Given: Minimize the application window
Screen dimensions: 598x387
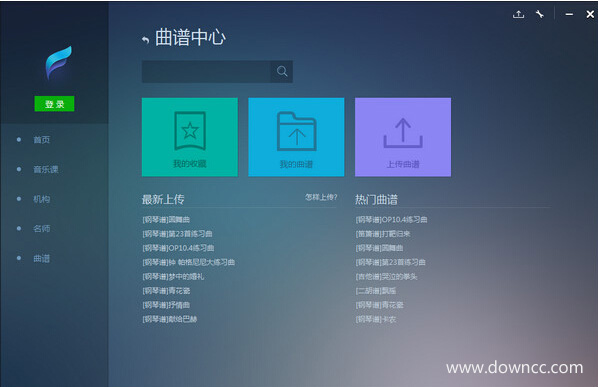Looking at the screenshot, I should coord(569,14).
